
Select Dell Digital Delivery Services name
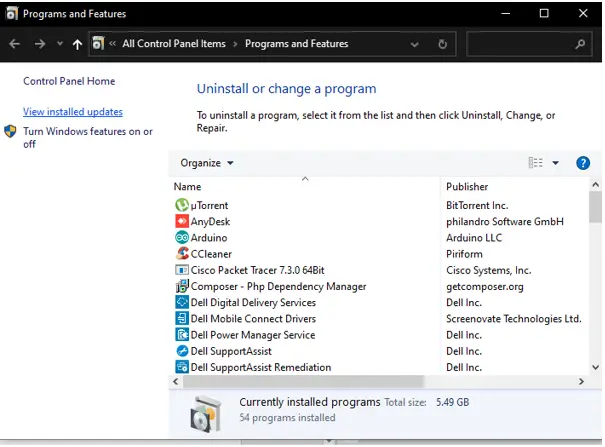point(253,303)
